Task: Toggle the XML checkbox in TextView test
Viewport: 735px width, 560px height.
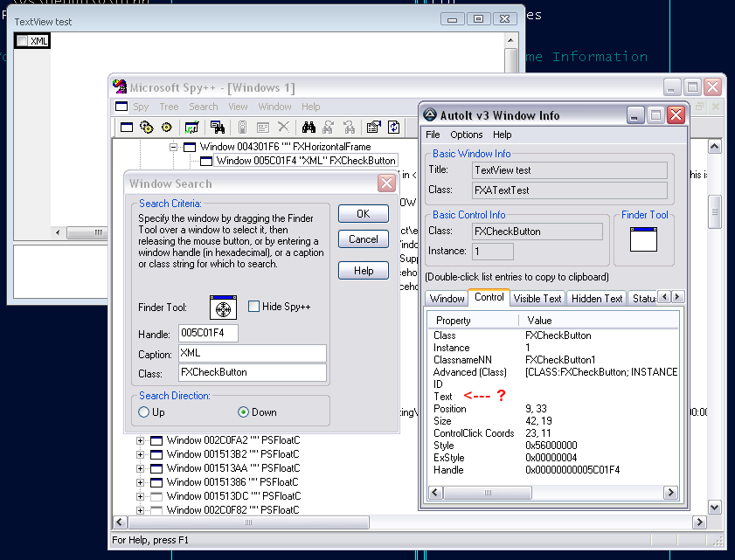Action: click(23, 41)
